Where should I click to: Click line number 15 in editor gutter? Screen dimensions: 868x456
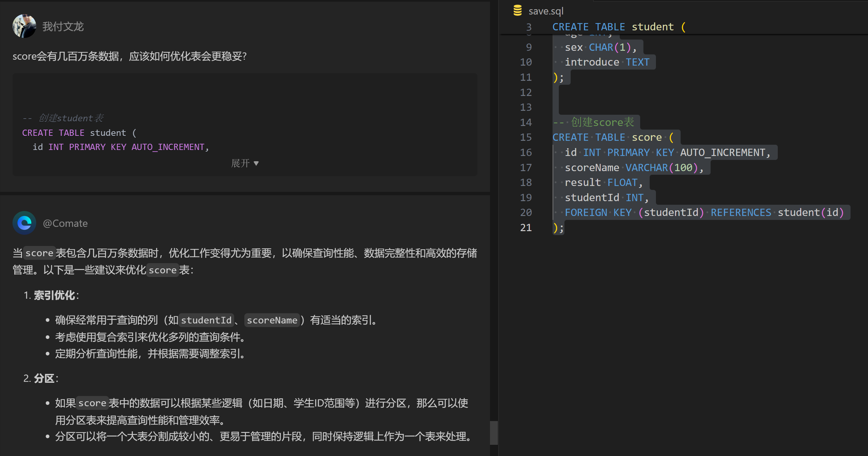[x=526, y=137]
